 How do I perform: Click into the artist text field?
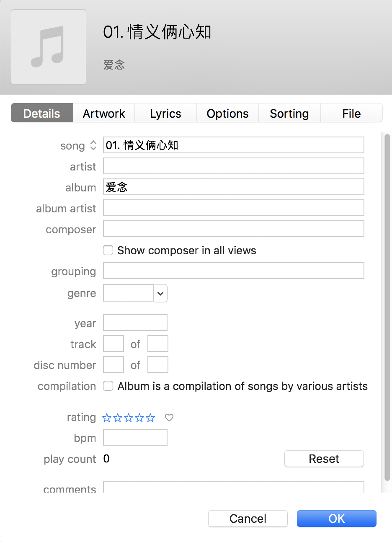tap(233, 166)
